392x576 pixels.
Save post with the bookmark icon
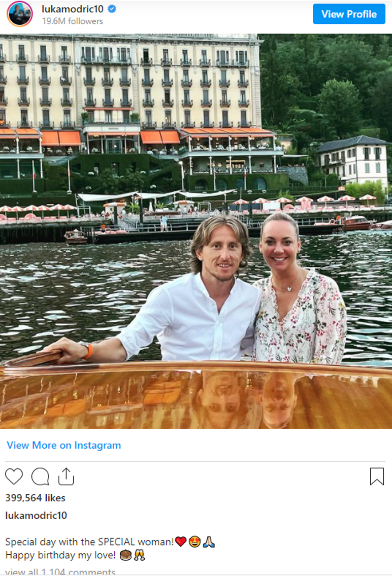377,476
